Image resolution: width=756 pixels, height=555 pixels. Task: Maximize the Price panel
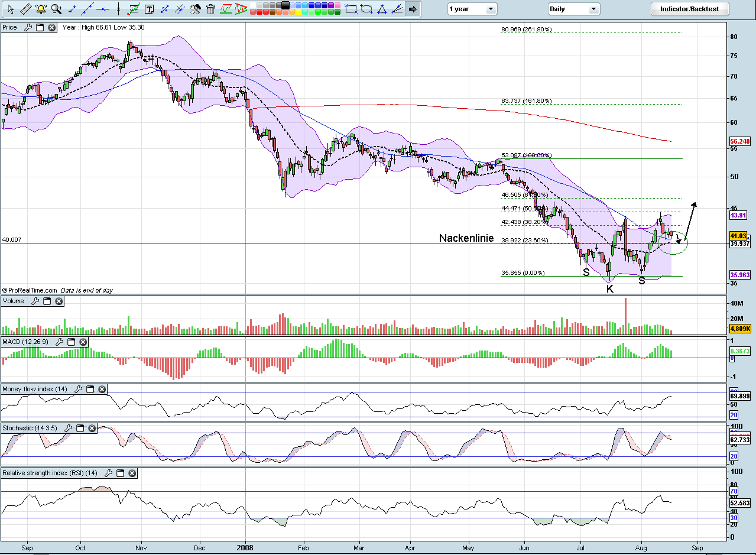tap(40, 27)
